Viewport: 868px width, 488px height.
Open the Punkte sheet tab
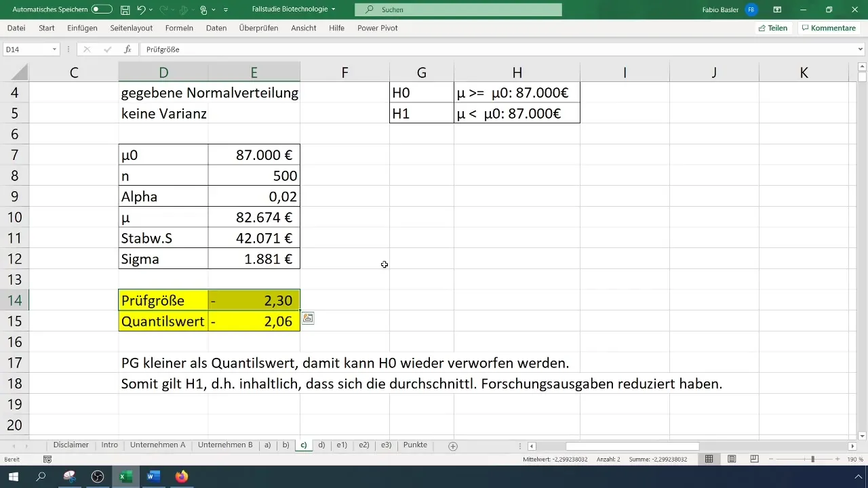(415, 445)
